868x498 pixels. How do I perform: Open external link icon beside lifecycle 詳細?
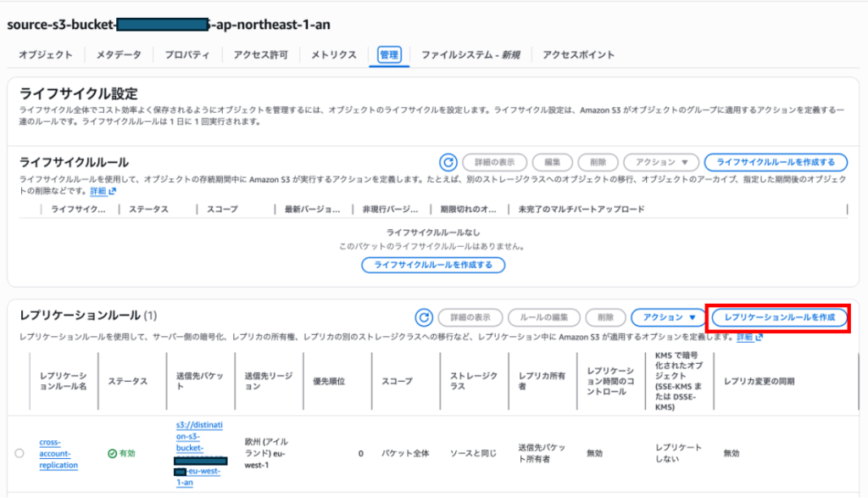(113, 191)
